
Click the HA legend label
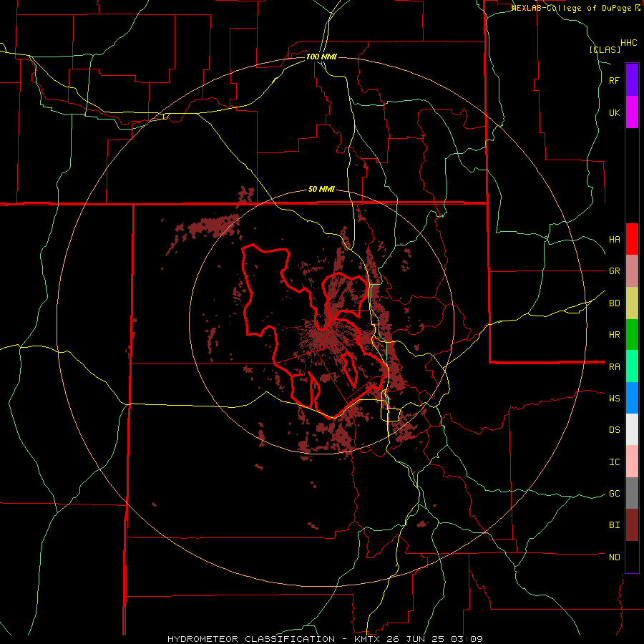(615, 239)
